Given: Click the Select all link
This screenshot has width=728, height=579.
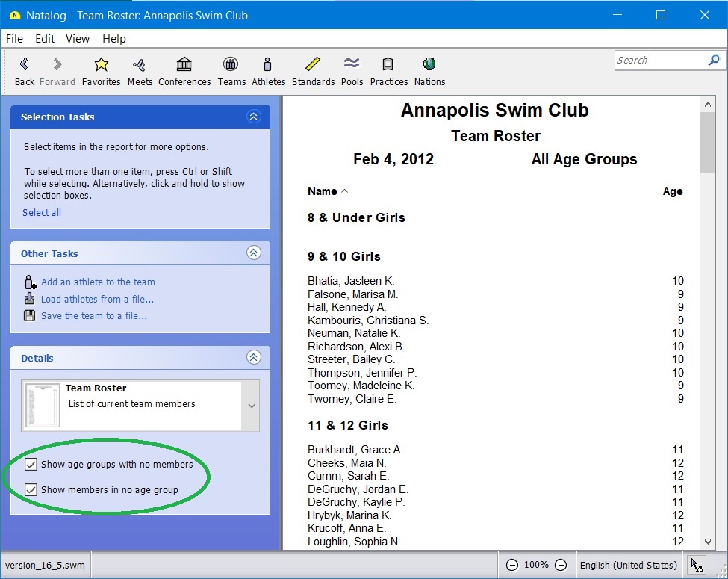Looking at the screenshot, I should coord(42,213).
